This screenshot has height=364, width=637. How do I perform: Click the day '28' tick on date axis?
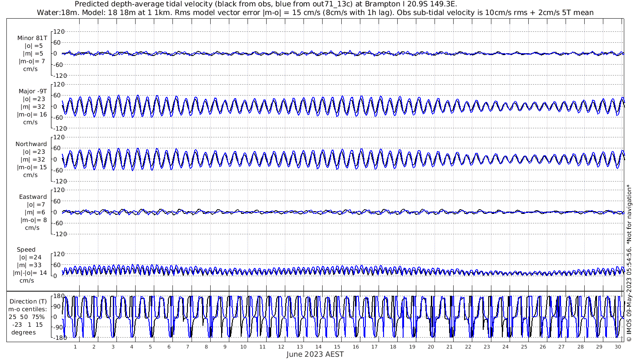pyautogui.click(x=581, y=347)
